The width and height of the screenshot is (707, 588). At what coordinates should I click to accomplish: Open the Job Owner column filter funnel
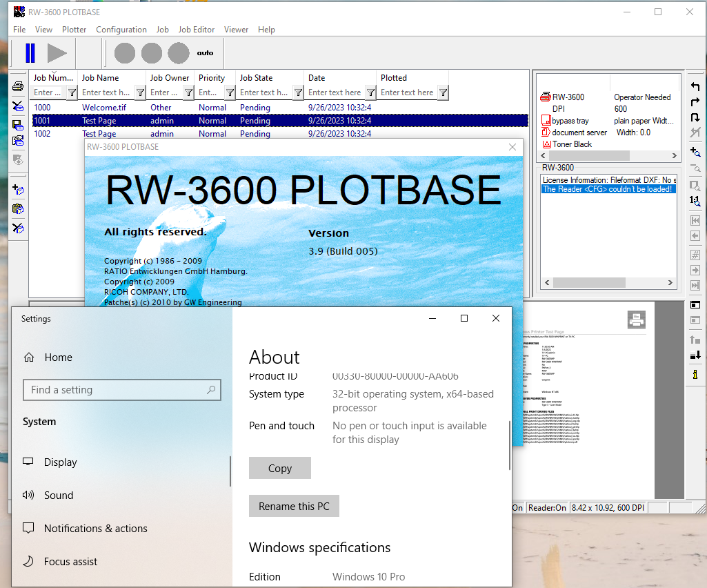pos(188,92)
